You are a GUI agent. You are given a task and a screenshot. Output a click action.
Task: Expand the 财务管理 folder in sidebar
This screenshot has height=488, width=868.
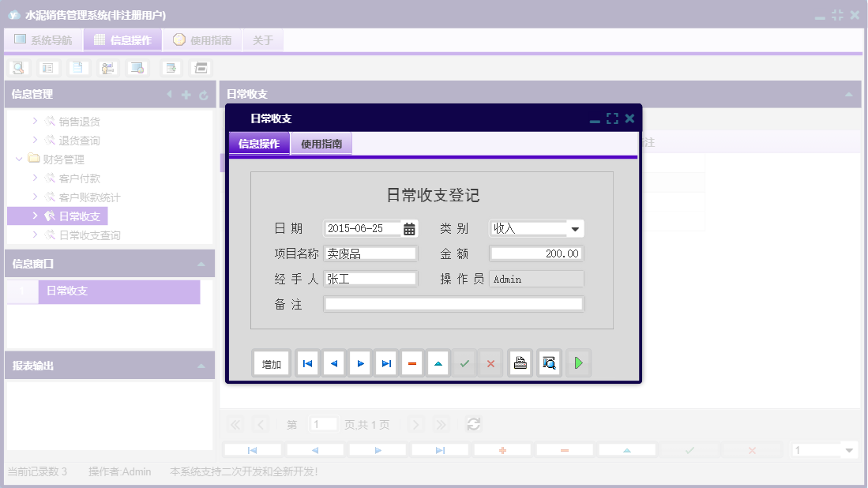(x=19, y=159)
